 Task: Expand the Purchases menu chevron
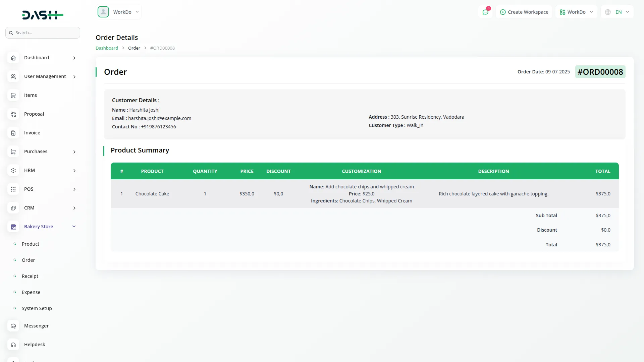tap(74, 152)
